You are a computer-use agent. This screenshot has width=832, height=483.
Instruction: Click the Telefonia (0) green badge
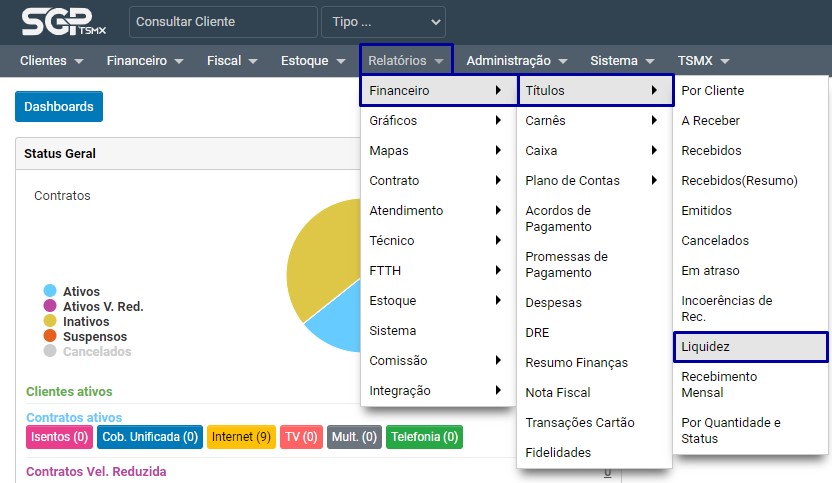[x=424, y=437]
